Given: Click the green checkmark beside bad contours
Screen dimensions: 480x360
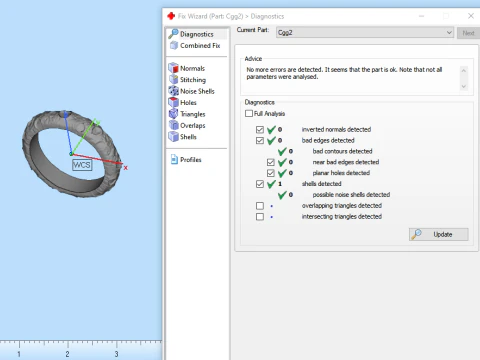Looking at the screenshot, I should click(x=282, y=151).
